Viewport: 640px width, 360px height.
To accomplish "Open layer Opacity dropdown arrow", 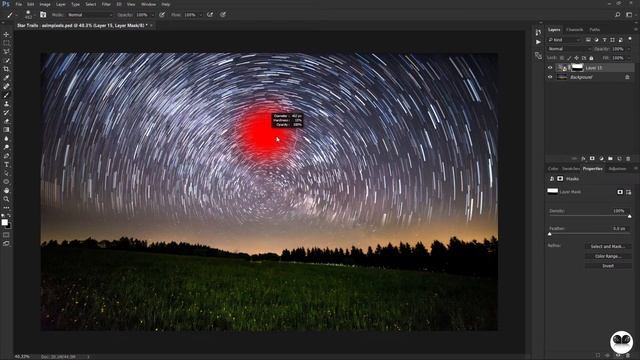I will (x=629, y=49).
